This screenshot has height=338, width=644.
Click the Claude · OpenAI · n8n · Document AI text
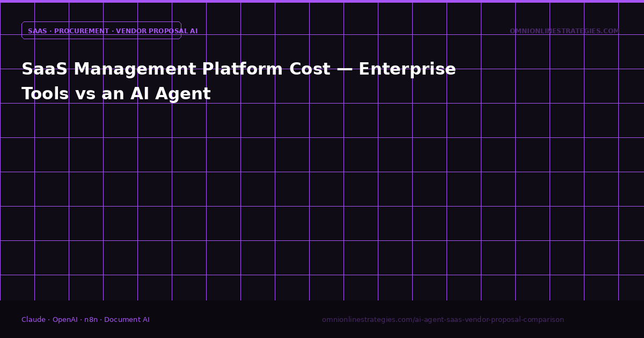click(85, 320)
